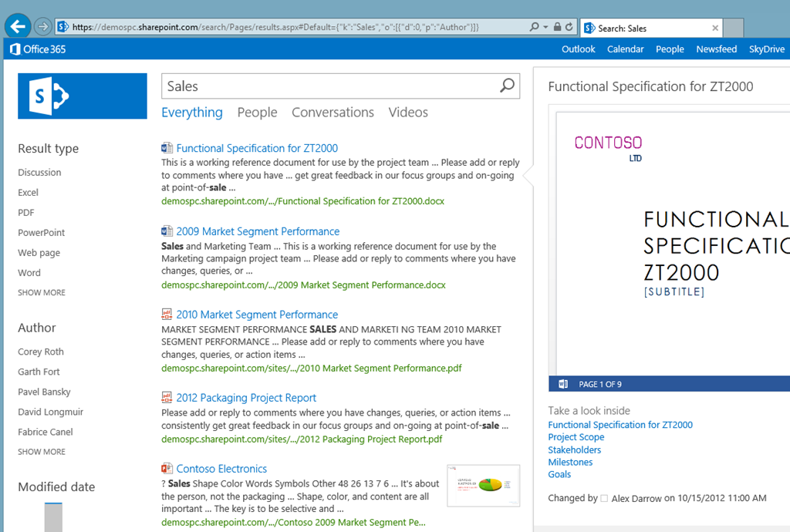Filter by author Corey Roth
790x532 pixels.
click(x=41, y=352)
